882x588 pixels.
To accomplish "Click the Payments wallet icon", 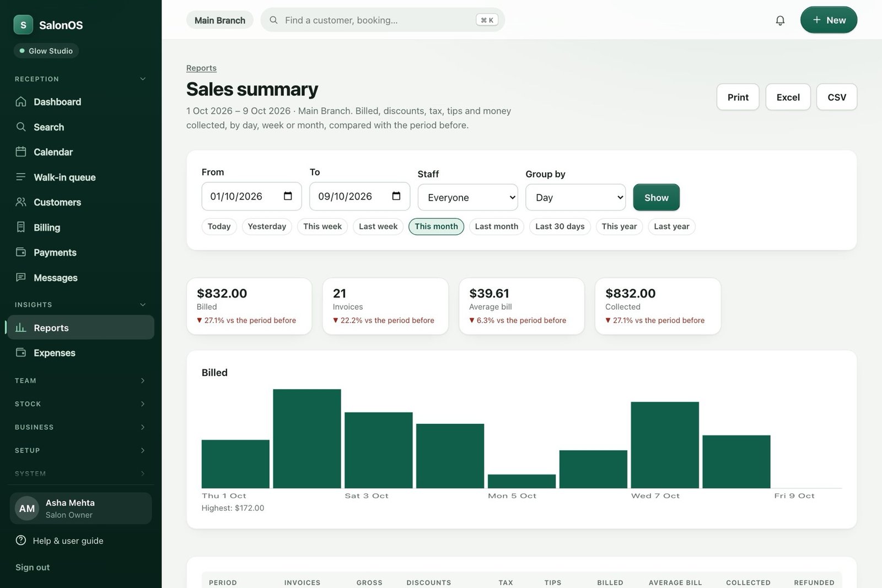I will coord(21,252).
